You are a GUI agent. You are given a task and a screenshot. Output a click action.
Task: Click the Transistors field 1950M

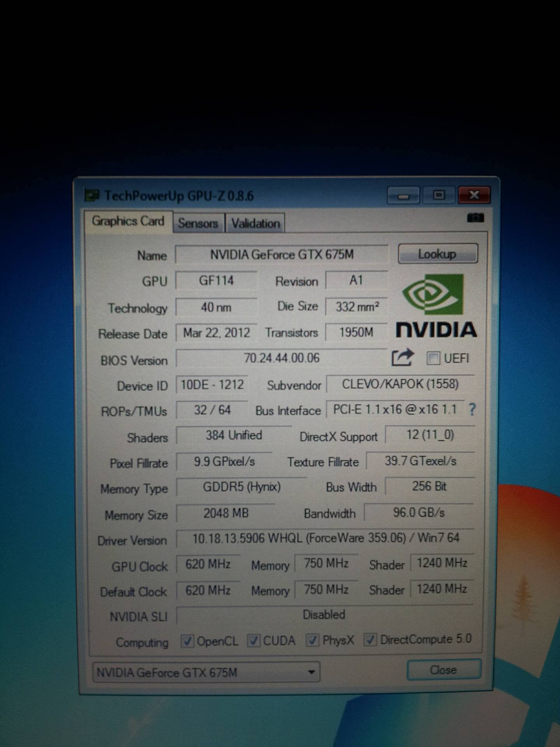pos(356,333)
